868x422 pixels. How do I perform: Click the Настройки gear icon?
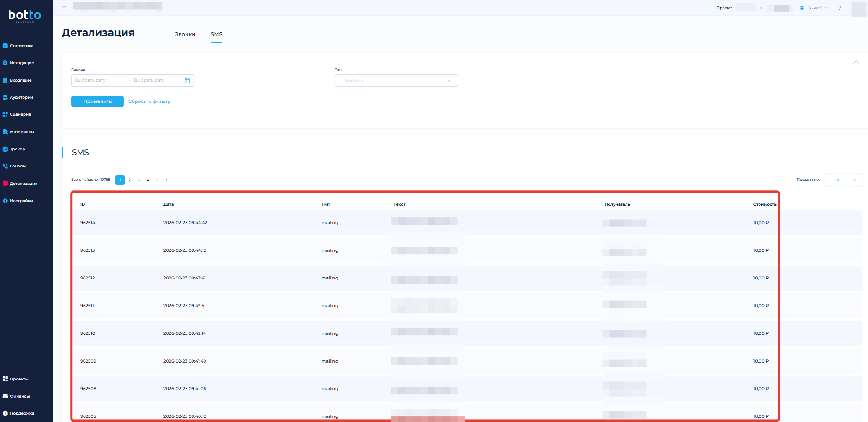tap(5, 201)
